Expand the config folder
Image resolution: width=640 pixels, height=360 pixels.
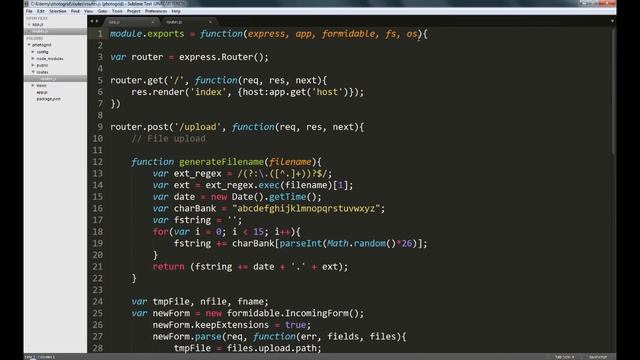tap(33, 52)
